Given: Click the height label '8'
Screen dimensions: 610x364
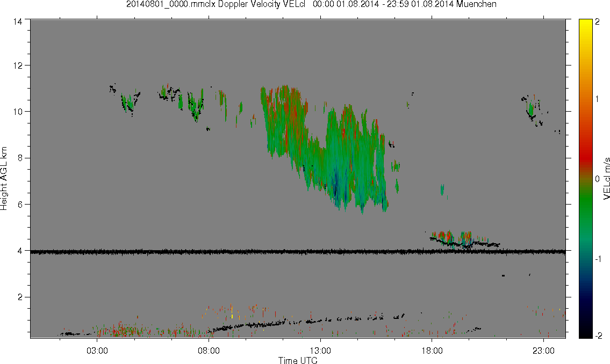Looking at the screenshot, I should pos(20,158).
